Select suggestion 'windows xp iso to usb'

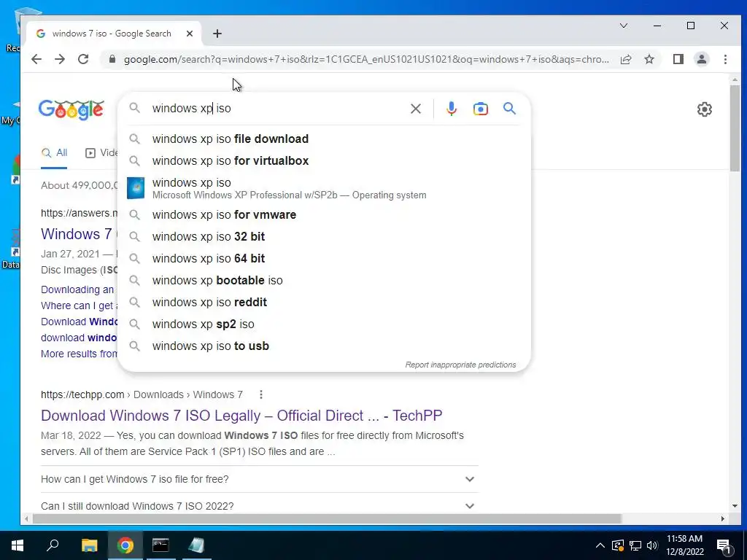[x=324, y=346]
